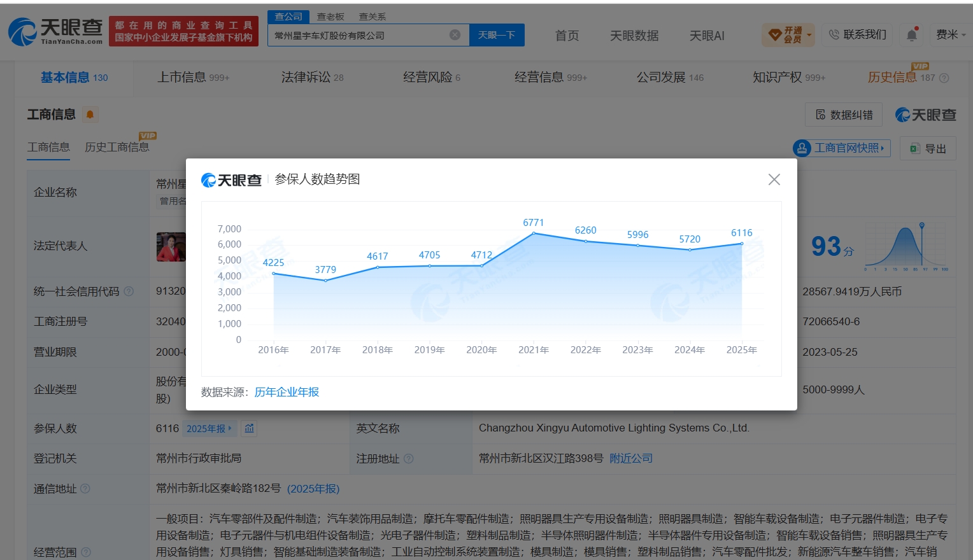Expand the 费米 user account menu
973x560 pixels.
[950, 34]
